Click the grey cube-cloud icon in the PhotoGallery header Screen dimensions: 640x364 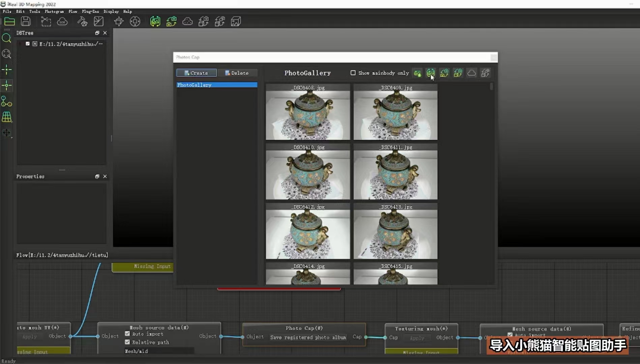click(x=485, y=73)
